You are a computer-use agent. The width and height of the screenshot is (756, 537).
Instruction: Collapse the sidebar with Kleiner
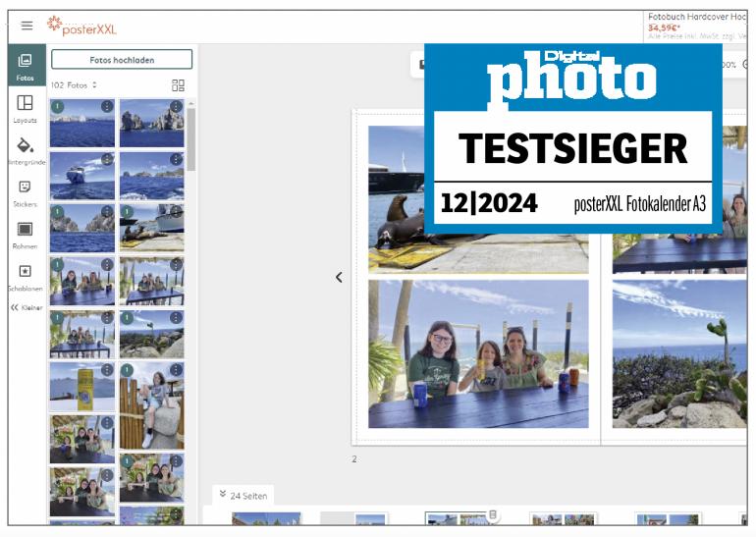[x=27, y=307]
